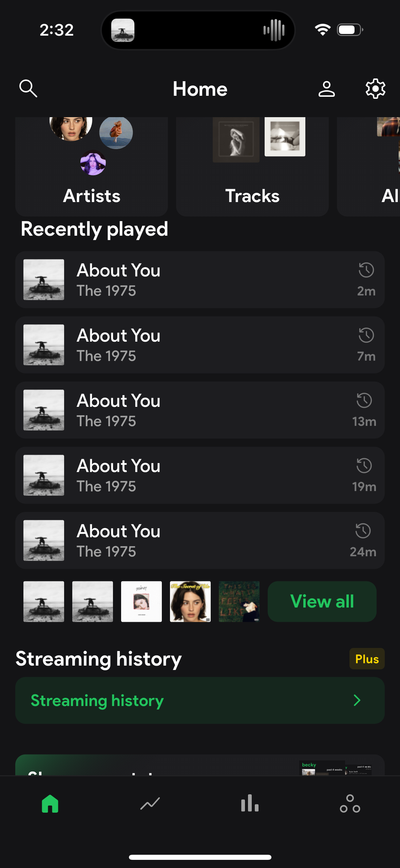Image resolution: width=400 pixels, height=868 pixels.
Task: Tap the now-playing album art in Dynamic Island
Action: 123,30
